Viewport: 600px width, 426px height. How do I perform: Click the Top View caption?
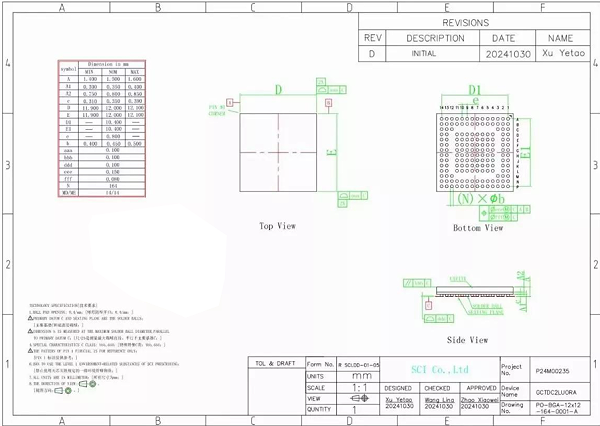(x=277, y=226)
